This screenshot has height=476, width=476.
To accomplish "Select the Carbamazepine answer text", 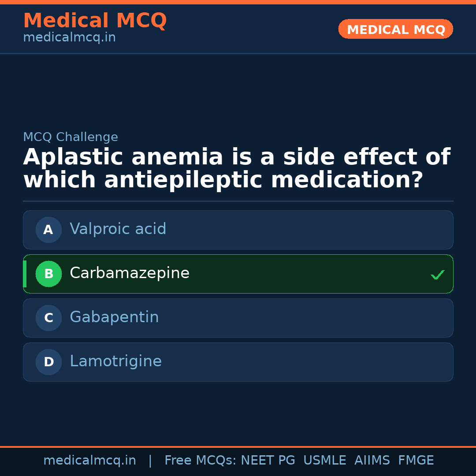I will [130, 273].
